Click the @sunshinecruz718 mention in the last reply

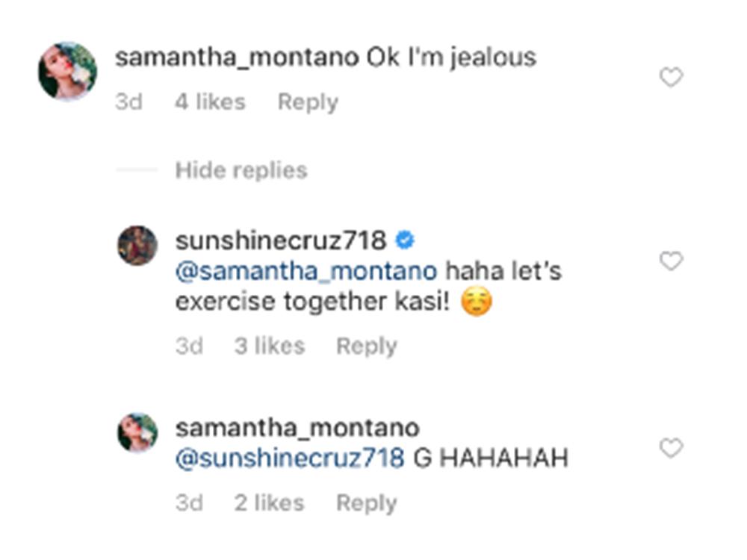point(290,457)
